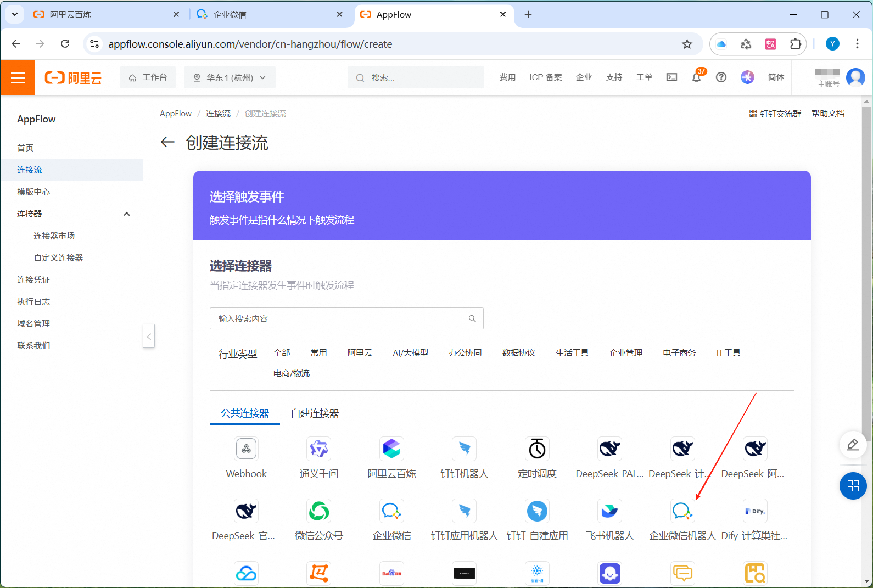Click the search magnifier button in connector search
The width and height of the screenshot is (873, 588).
(x=472, y=318)
